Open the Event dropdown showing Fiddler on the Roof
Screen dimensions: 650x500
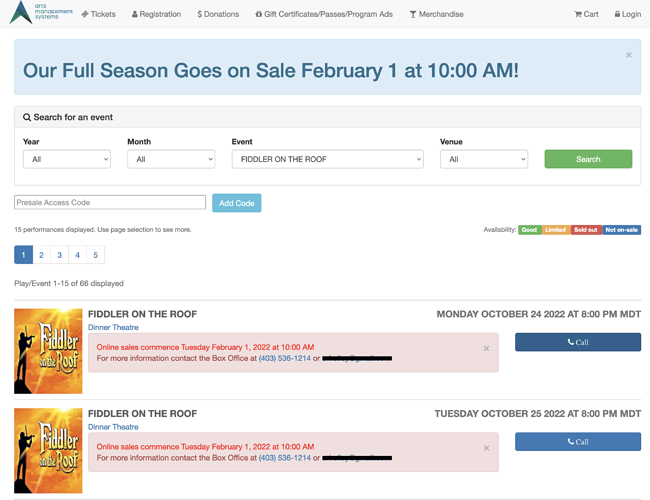point(327,159)
